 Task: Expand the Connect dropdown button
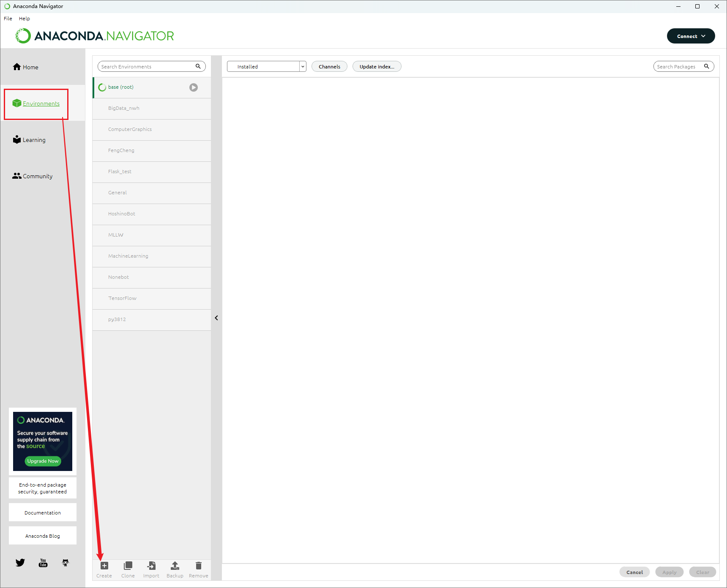pyautogui.click(x=691, y=36)
